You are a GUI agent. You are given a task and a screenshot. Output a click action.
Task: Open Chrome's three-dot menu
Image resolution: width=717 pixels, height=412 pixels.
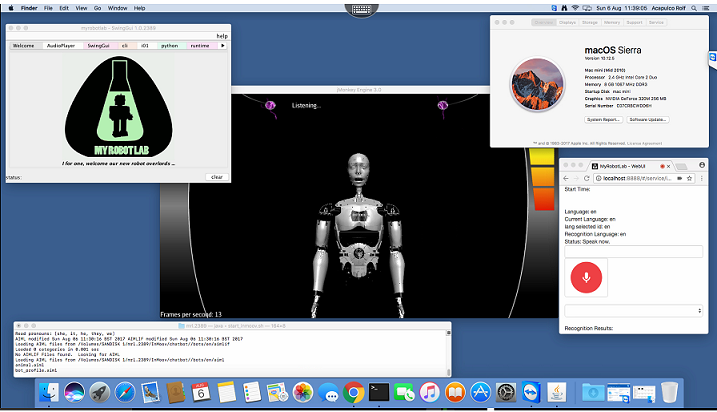701,178
